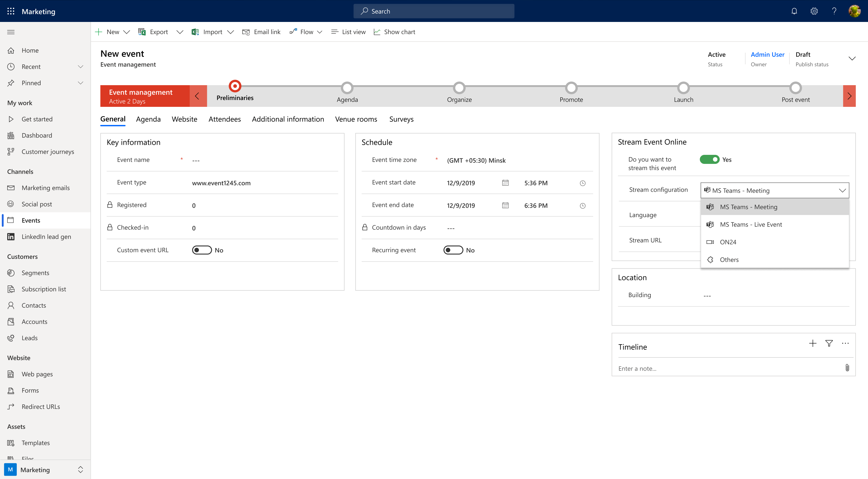Toggle the Stream Event Online switch

[709, 159]
